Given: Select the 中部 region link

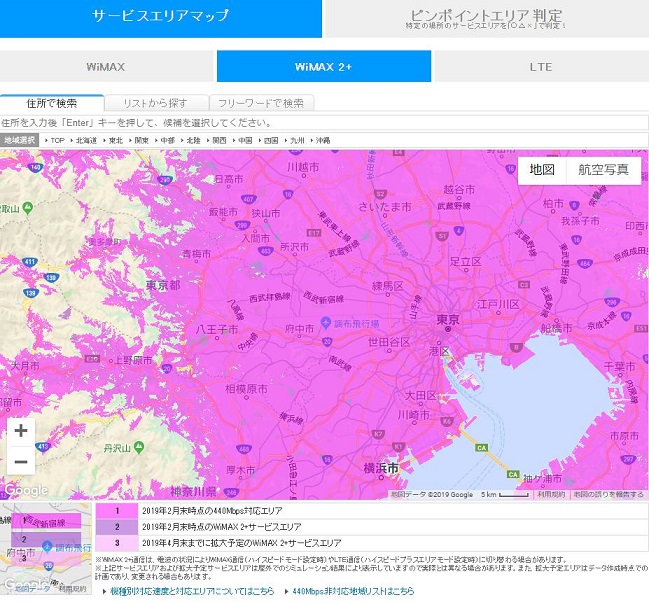Looking at the screenshot, I should tap(167, 140).
